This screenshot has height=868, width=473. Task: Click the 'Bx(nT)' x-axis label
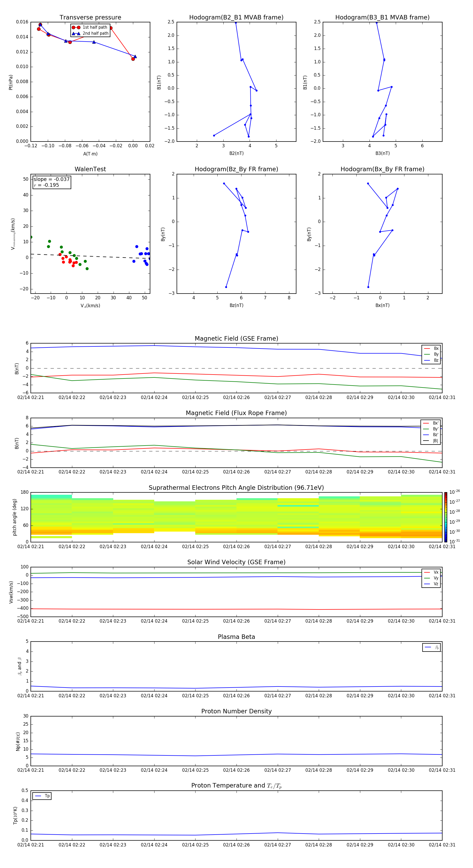[x=382, y=305]
